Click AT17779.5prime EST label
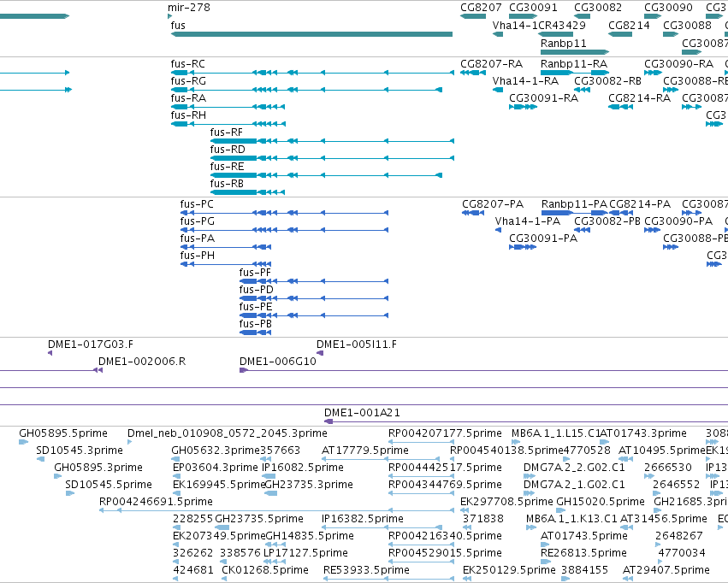Screen dimensions: 728x583 click(x=365, y=450)
